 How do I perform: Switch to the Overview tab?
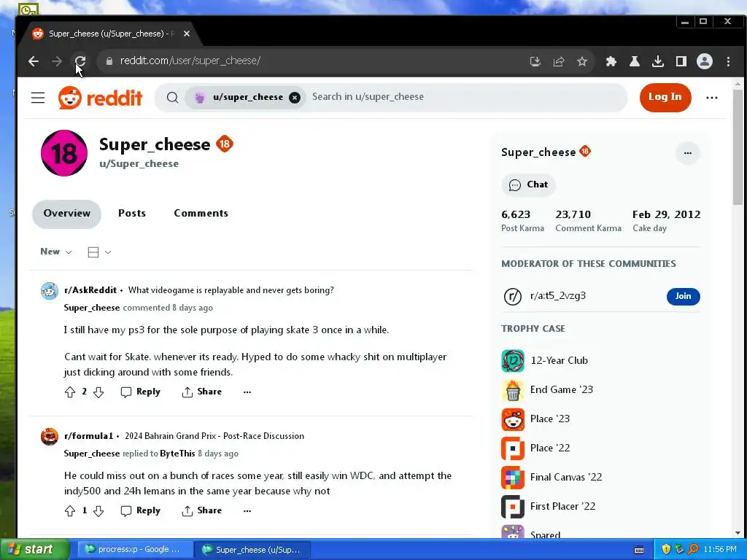click(66, 214)
